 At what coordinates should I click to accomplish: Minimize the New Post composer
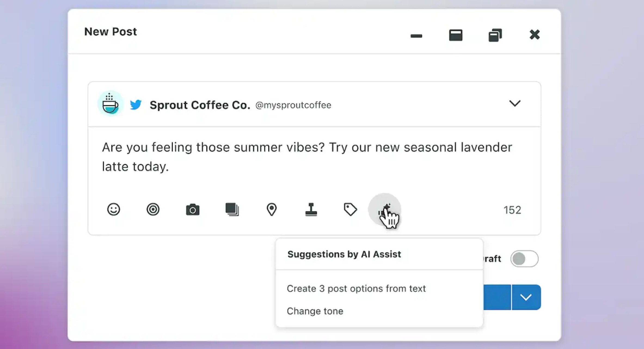416,36
